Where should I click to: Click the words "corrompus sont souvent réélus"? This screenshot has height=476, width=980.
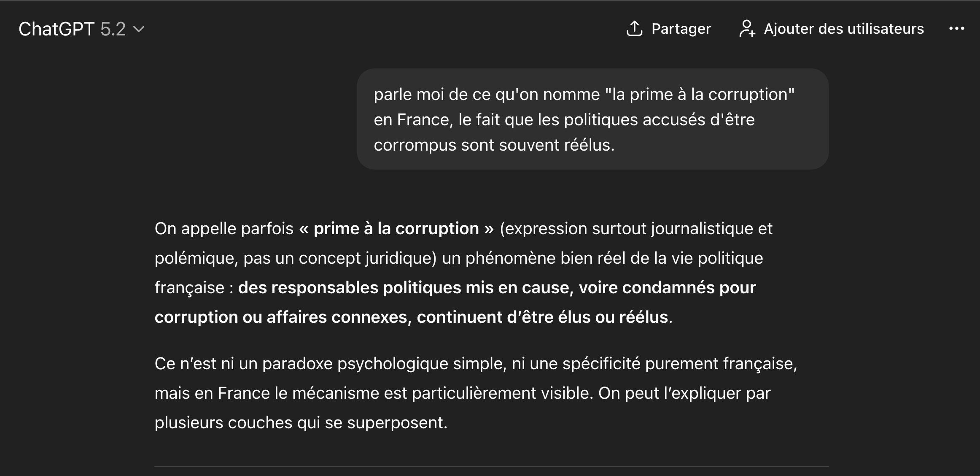tap(494, 145)
